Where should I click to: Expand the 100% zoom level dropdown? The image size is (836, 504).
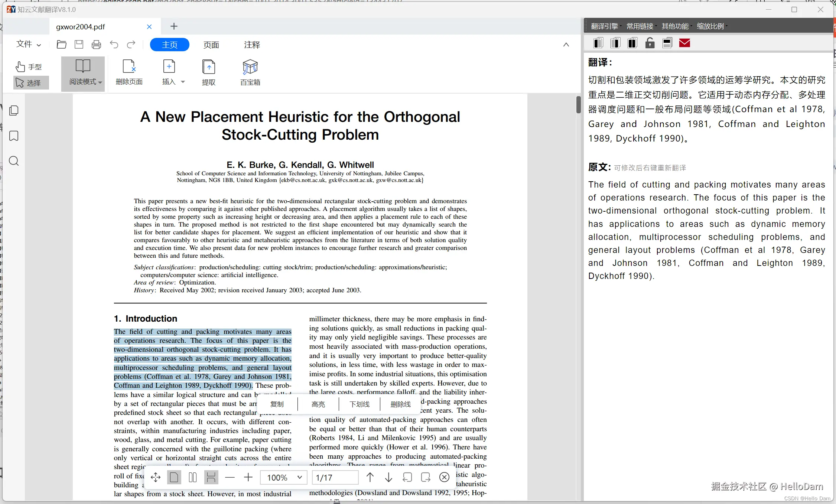coord(299,477)
